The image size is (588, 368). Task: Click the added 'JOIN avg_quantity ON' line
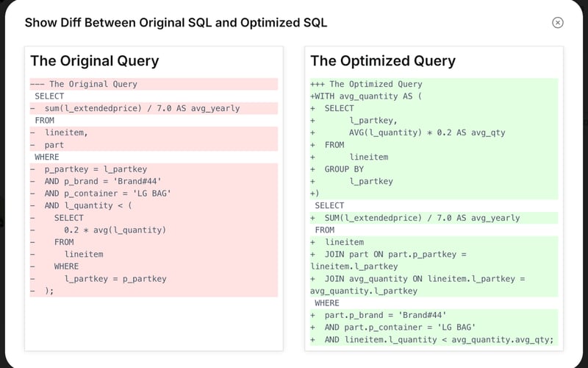pyautogui.click(x=425, y=279)
